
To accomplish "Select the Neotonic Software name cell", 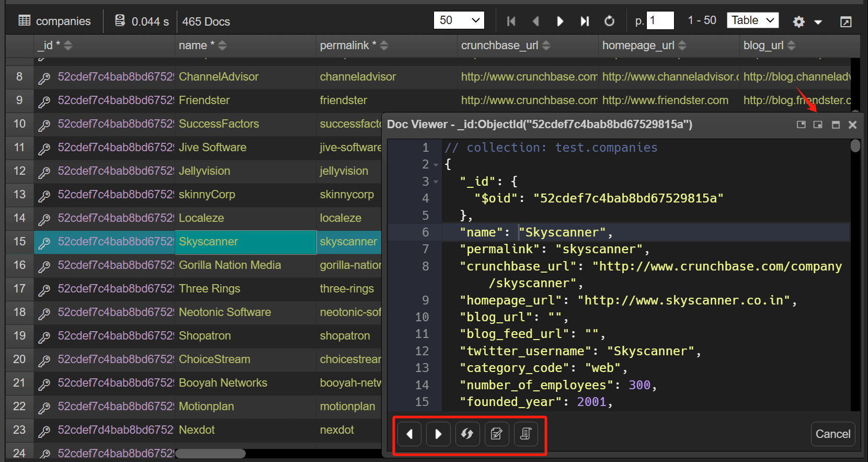I will (x=246, y=312).
